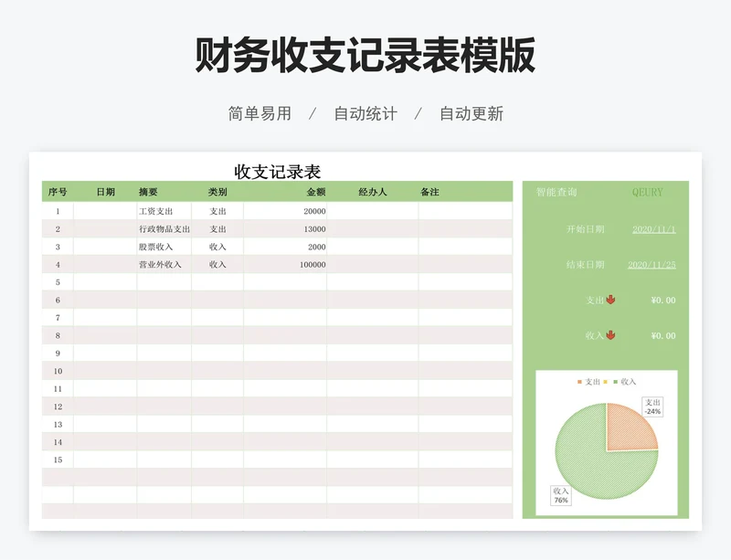
Task: Click the 自动统计 subtitle text
Action: pos(365,113)
